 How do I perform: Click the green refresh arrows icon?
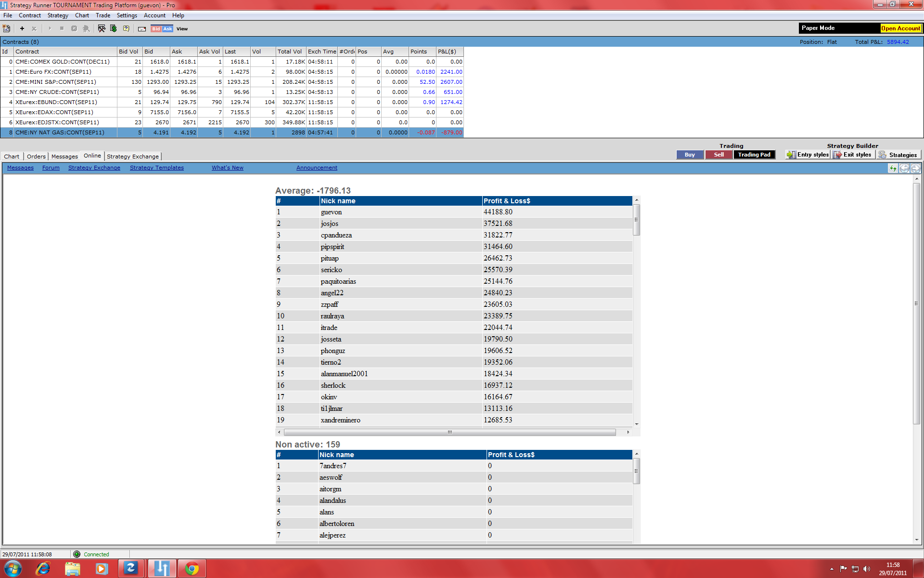point(893,168)
